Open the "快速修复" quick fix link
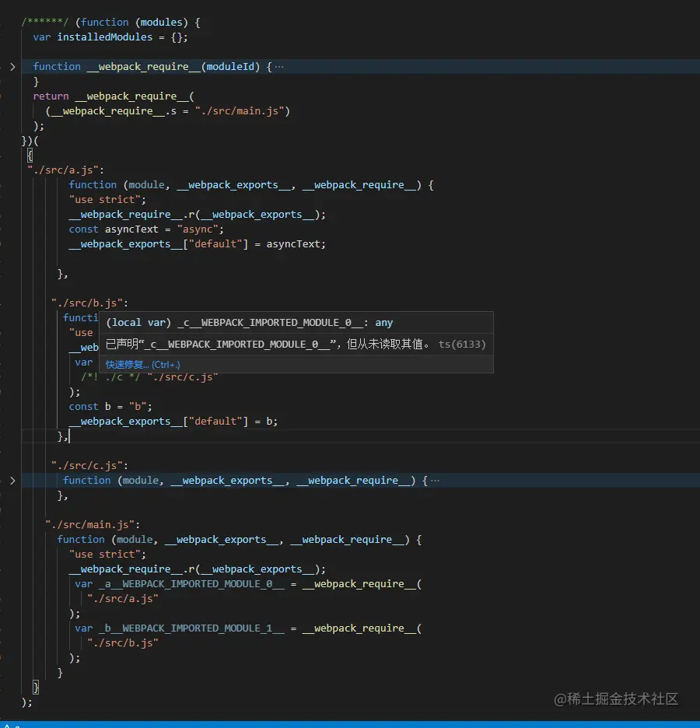This screenshot has width=700, height=728. (127, 364)
